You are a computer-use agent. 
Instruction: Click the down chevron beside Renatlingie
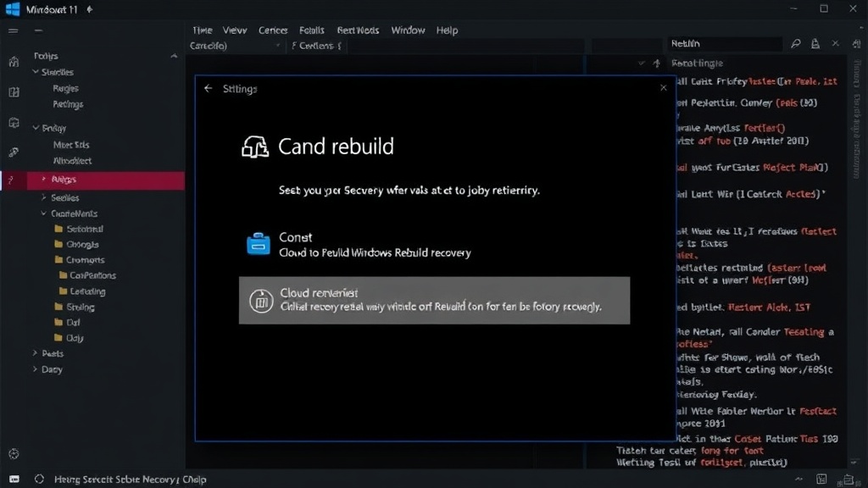point(641,64)
